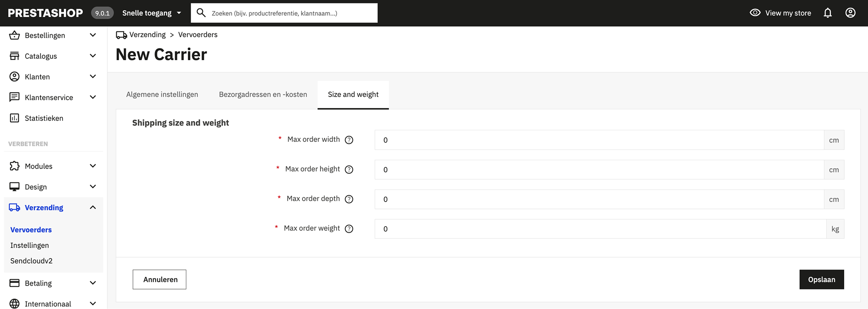Open the Snelle toegang dropdown
Viewport: 868px width, 309px height.
tap(152, 13)
